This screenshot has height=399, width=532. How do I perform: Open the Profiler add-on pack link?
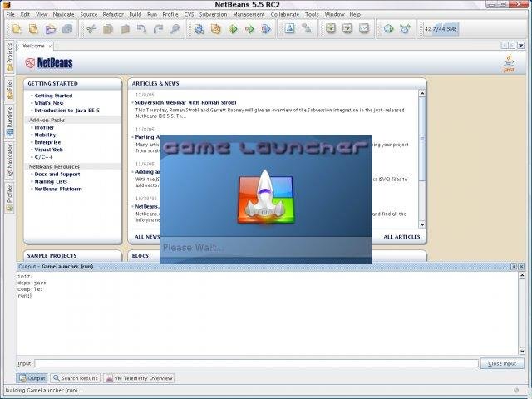point(44,127)
